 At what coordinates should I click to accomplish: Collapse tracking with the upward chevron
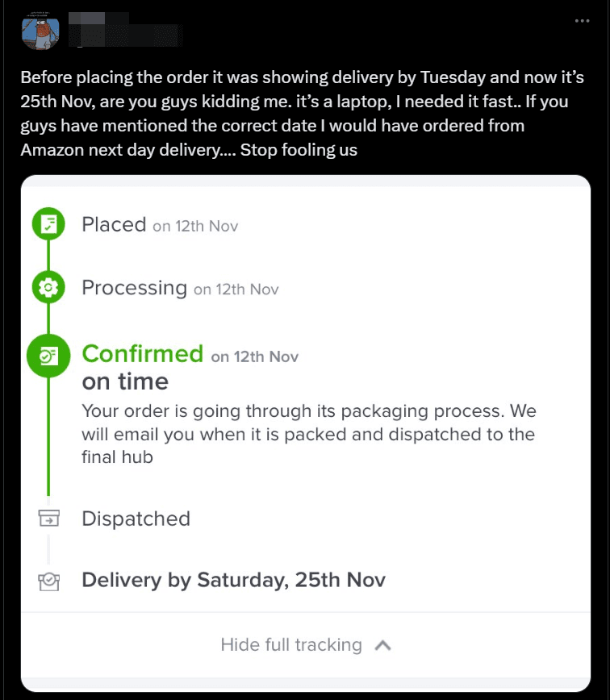pyautogui.click(x=386, y=644)
